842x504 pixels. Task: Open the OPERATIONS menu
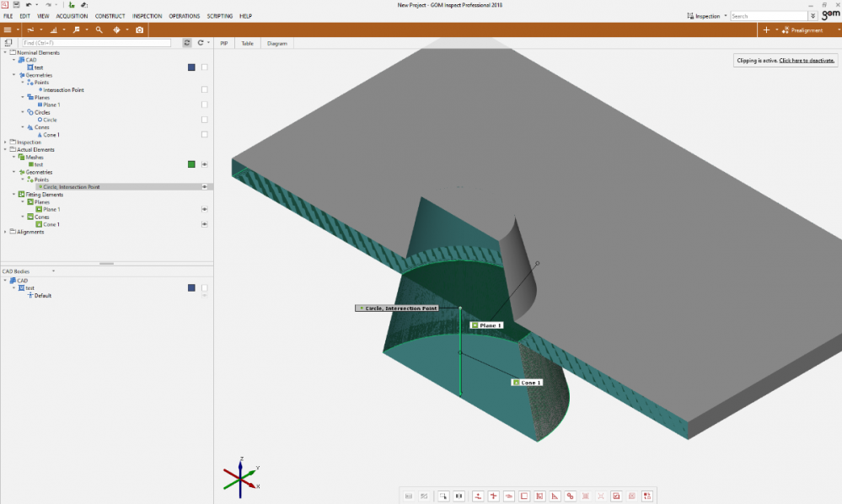click(185, 16)
